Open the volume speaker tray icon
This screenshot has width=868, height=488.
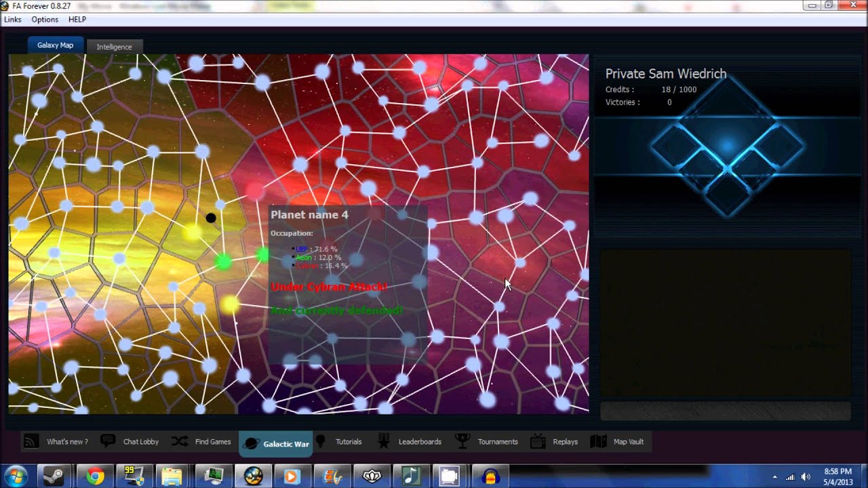(806, 476)
